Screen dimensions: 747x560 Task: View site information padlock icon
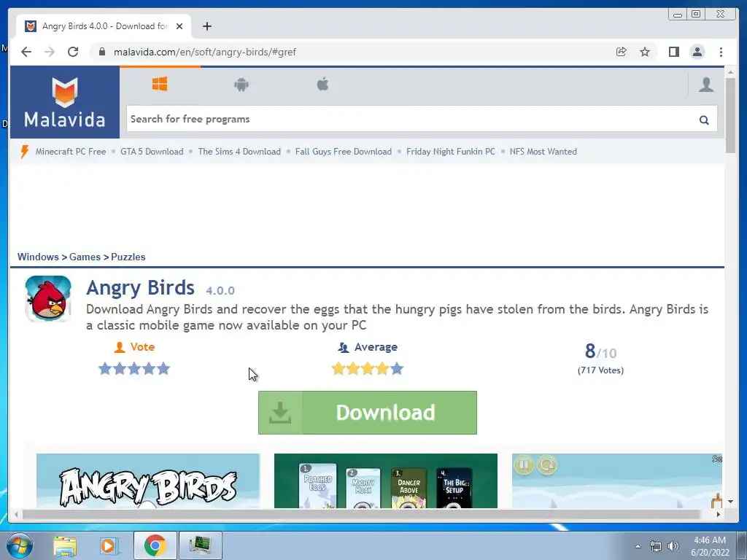101,52
